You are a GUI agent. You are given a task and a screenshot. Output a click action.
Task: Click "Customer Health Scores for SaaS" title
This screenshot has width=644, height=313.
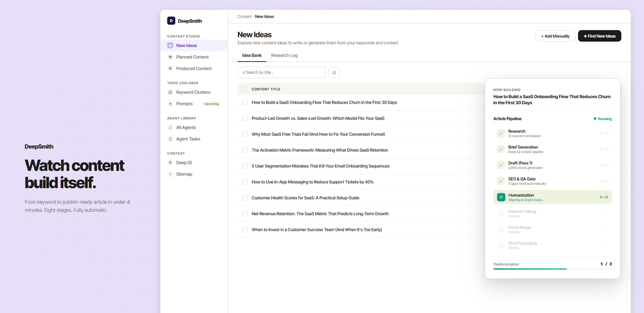305,198
